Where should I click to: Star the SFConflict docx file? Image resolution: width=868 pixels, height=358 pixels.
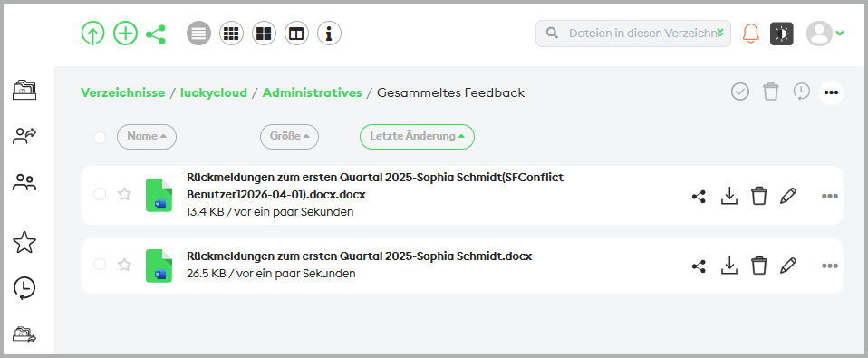tap(124, 194)
